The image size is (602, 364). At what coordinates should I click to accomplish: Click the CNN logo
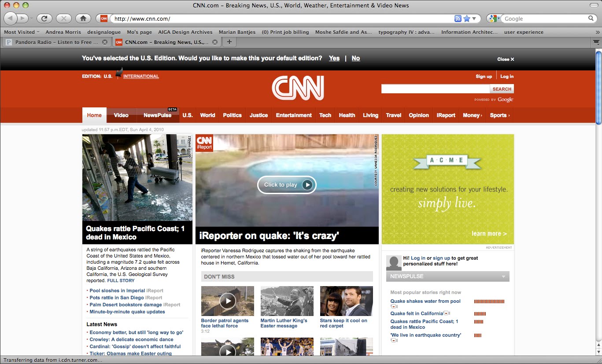pos(298,88)
